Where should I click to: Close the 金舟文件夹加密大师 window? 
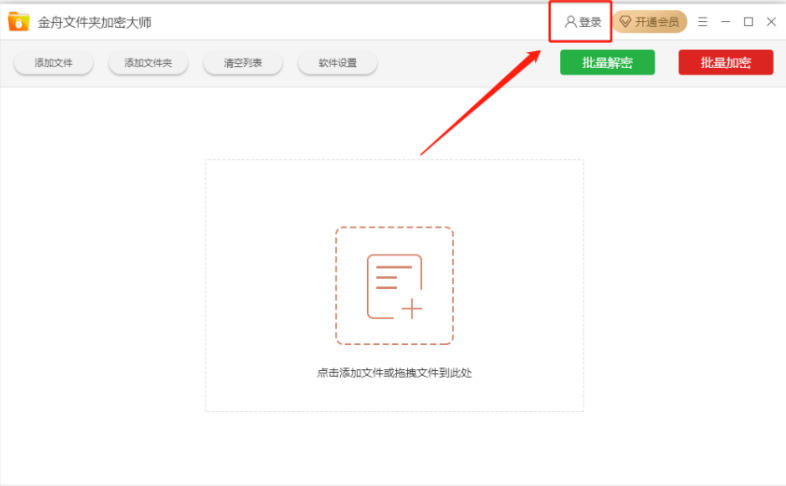(x=771, y=22)
